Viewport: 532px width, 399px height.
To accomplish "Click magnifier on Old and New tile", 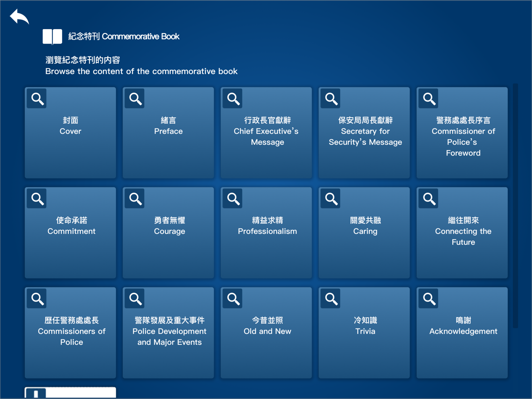I will coord(232,298).
